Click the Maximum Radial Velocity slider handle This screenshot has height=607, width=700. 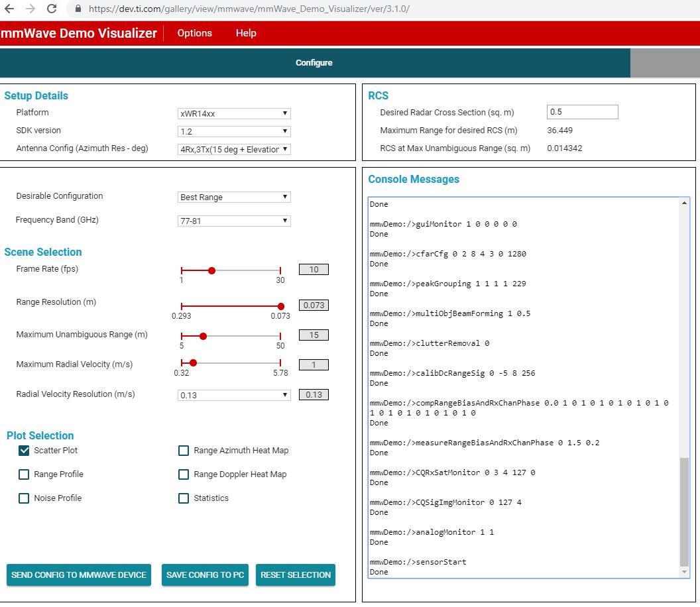tap(194, 363)
